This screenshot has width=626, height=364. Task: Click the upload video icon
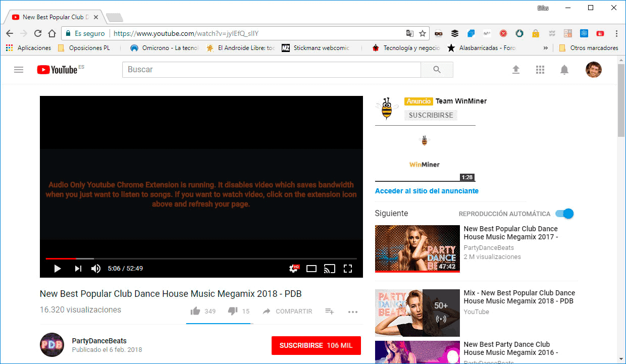(516, 70)
